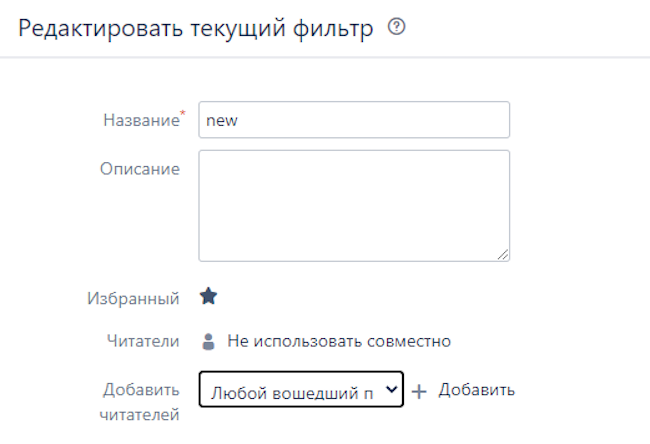Click the person icon next to 'Не использовать совместно'
Viewport: 650px width, 444px height.
208,341
